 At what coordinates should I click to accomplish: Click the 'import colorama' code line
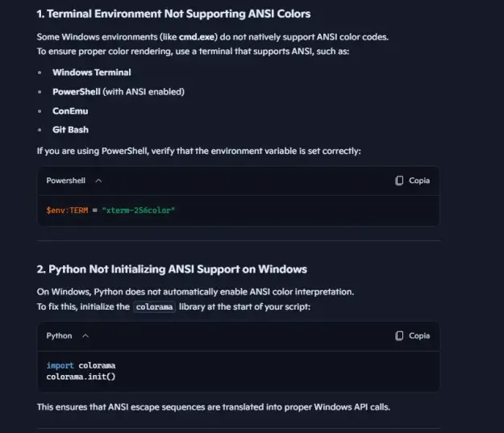(x=81, y=365)
